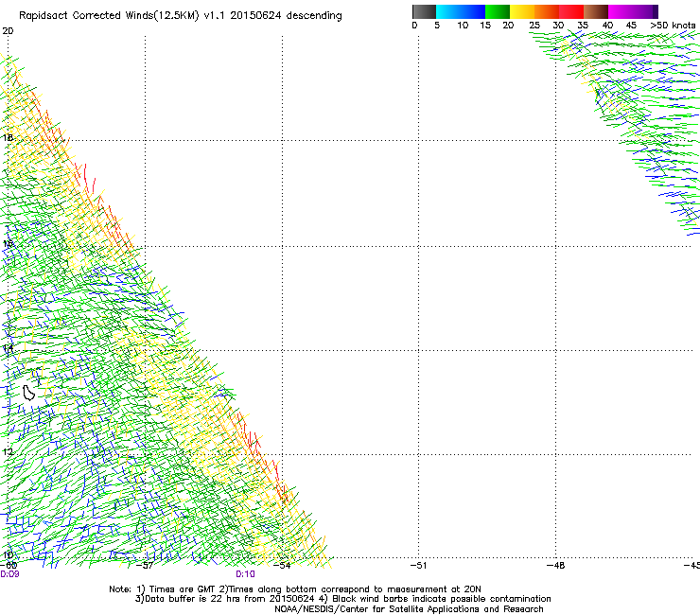Click the '>50 knots' legend label
Screen dimensions: 700x615
[673, 26]
